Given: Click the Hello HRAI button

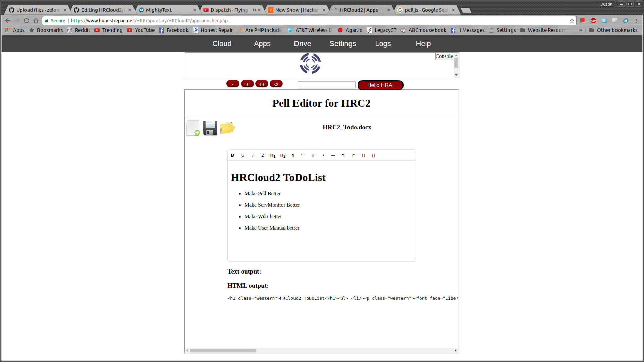Looking at the screenshot, I should click(380, 85).
